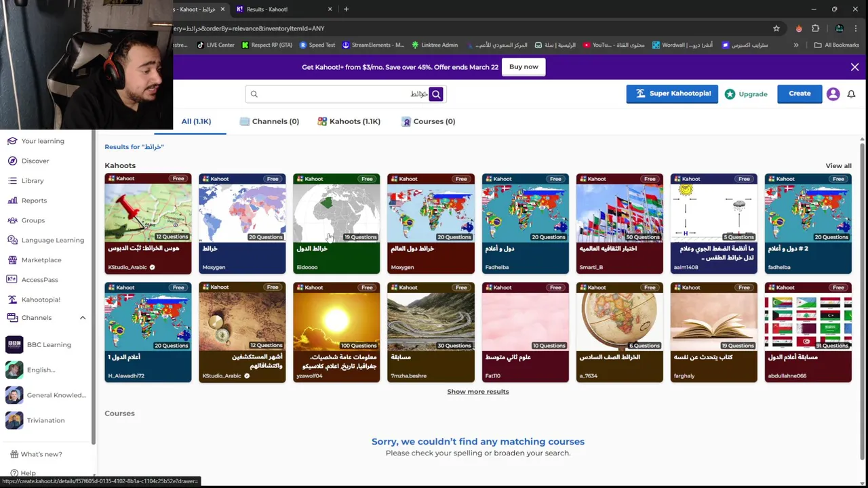This screenshot has height=488, width=868.
Task: Click the Help icon at sidebar bottom
Action: [14, 473]
